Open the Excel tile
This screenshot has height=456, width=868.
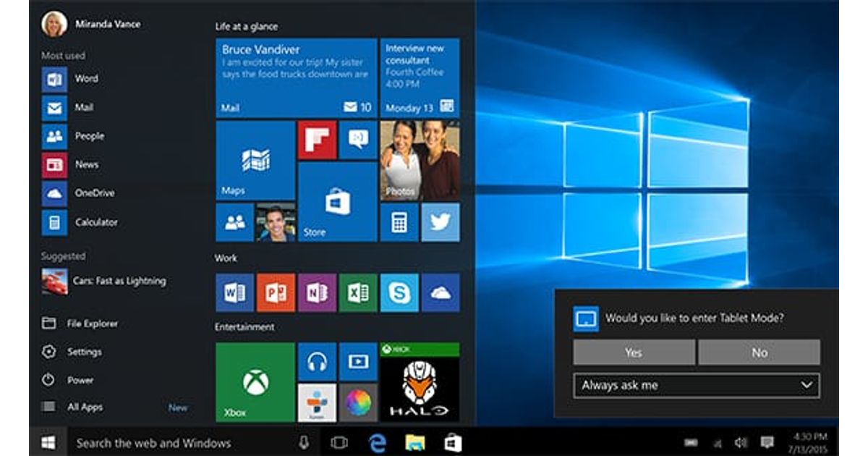click(x=358, y=292)
